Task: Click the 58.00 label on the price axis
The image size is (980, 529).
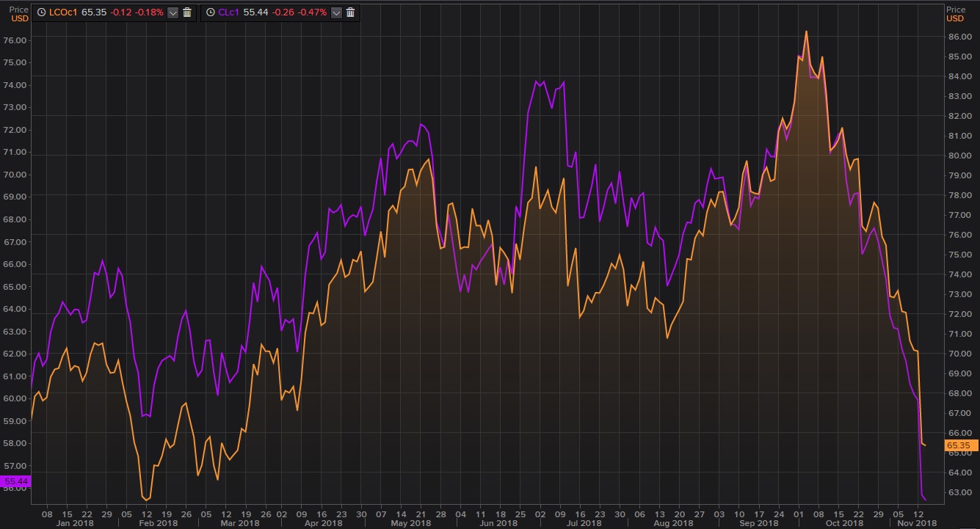Action: click(15, 443)
